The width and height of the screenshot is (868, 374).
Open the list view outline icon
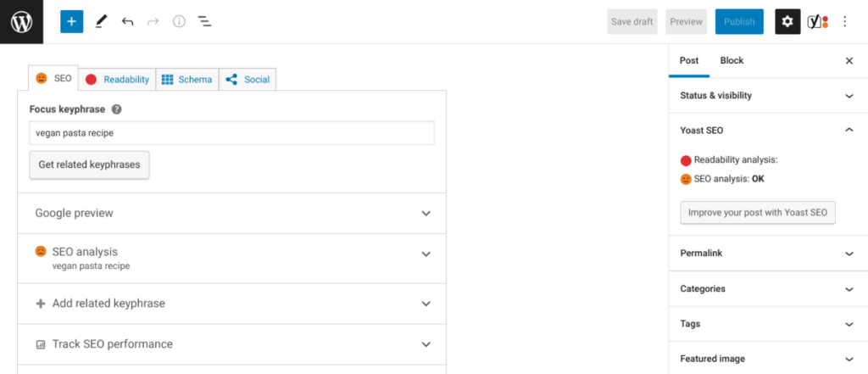click(x=204, y=22)
